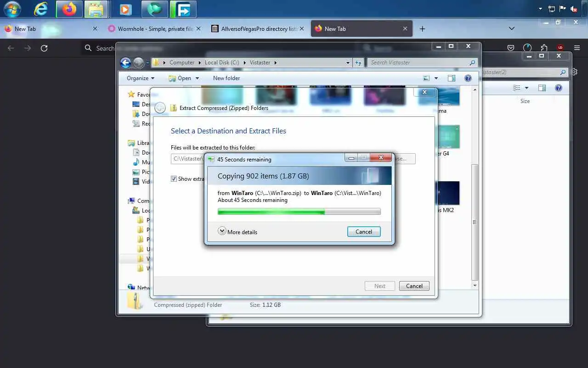Click the search magnifier in Vistaster(2) window
The image size is (588, 368).
tap(563, 72)
